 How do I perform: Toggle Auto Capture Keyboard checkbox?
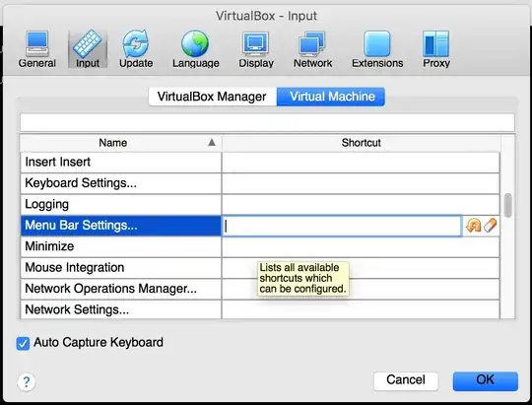[23, 343]
